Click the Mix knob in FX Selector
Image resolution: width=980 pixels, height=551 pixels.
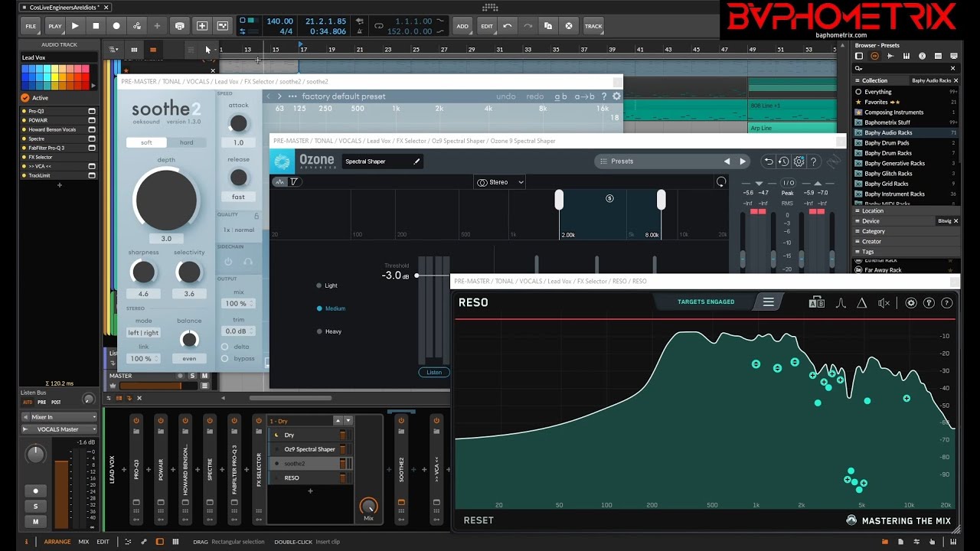point(368,507)
